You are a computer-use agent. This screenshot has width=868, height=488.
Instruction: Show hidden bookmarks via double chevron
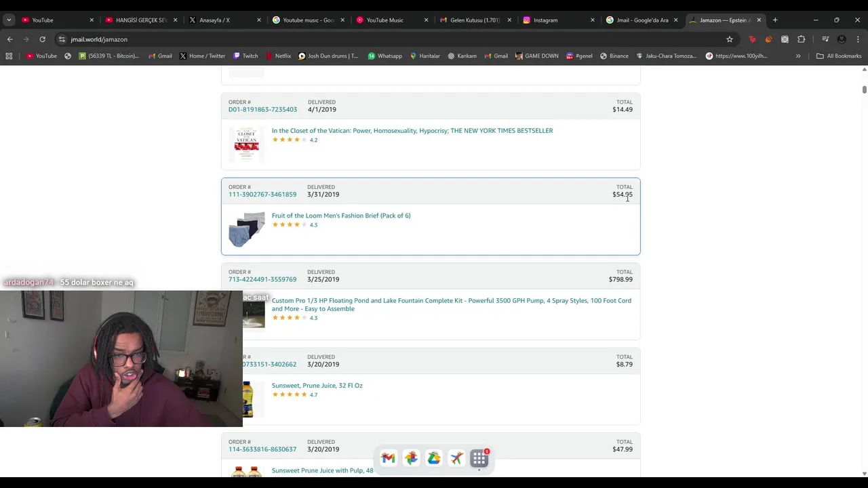point(798,56)
